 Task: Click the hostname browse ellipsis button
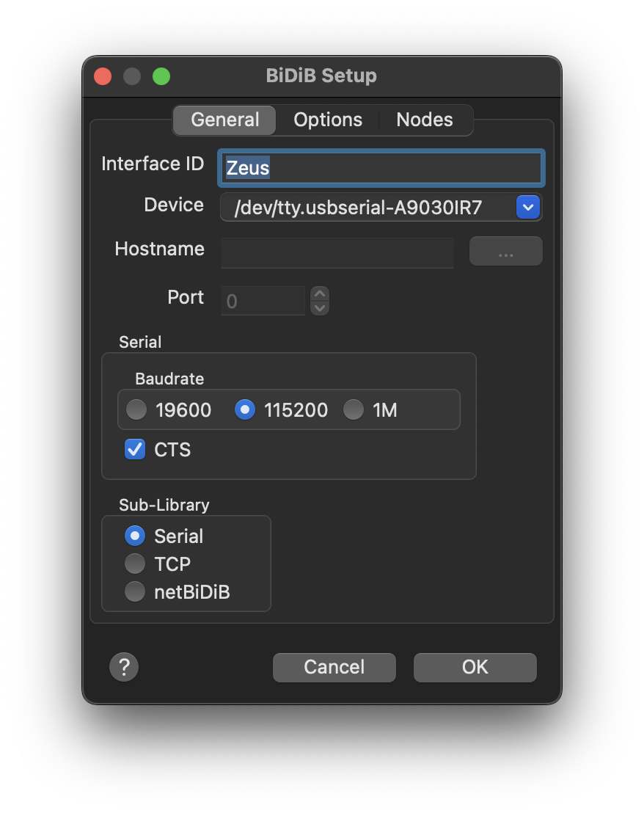(x=505, y=252)
